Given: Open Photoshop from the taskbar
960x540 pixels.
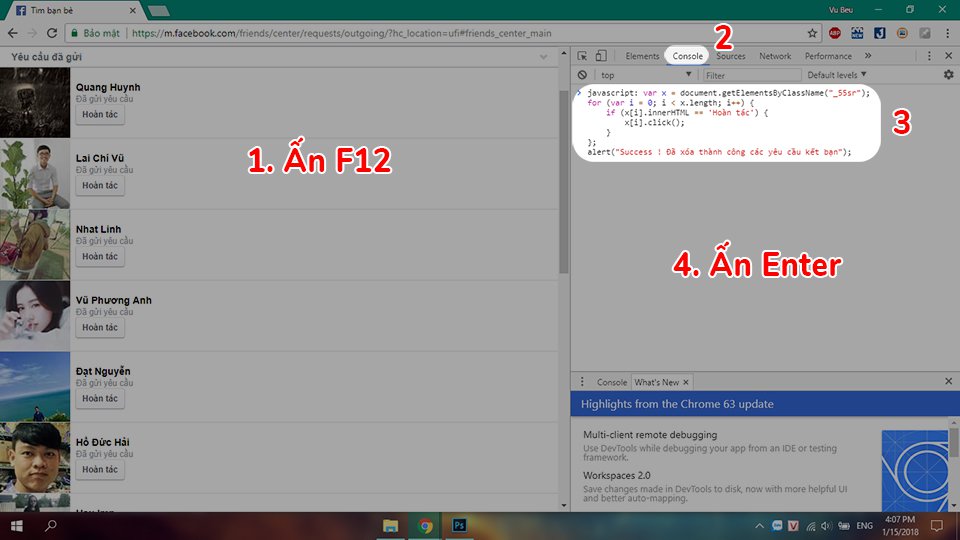Looking at the screenshot, I should click(x=459, y=526).
